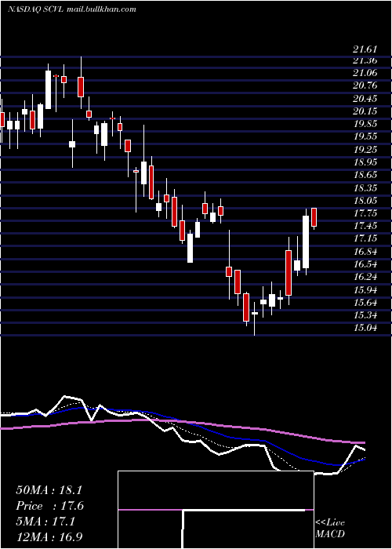Select the 20.76 price axis label
Screen dimensions: 392x549
tap(365, 85)
